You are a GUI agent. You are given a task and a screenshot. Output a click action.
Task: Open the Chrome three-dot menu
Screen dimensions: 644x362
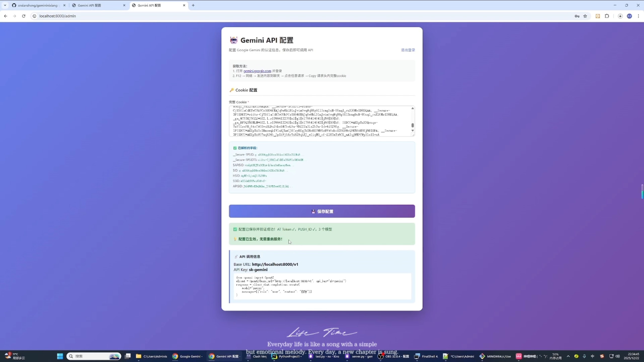point(638,16)
